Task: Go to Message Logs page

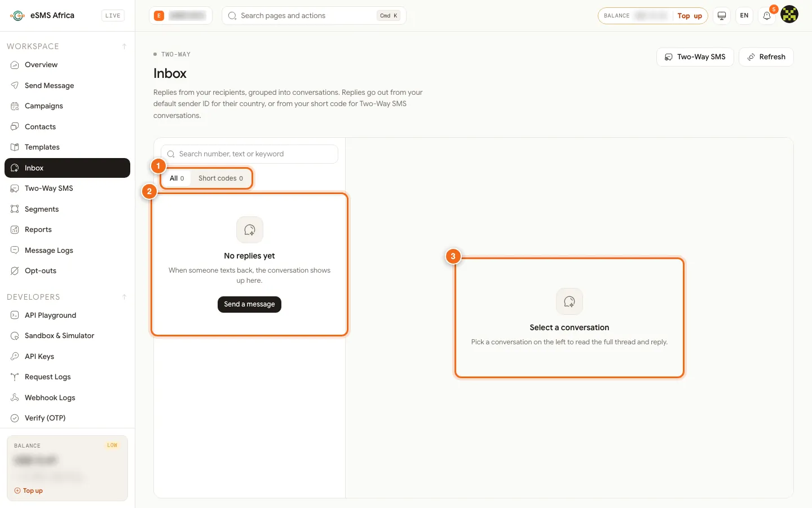Action: tap(67, 251)
